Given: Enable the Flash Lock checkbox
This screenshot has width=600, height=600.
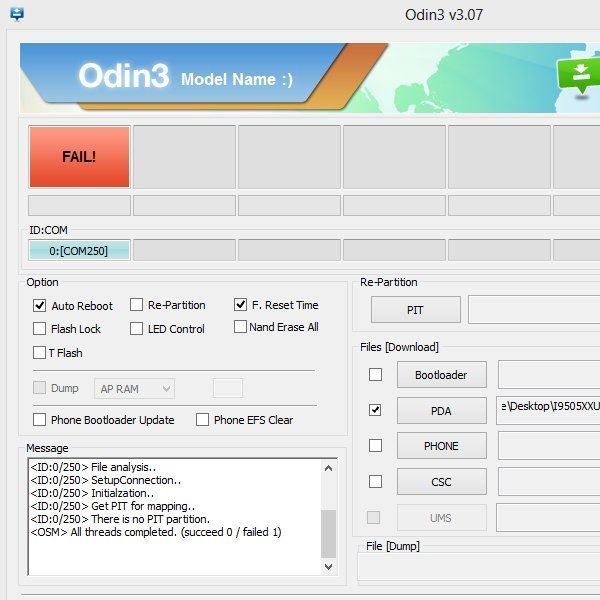Looking at the screenshot, I should click(x=39, y=328).
